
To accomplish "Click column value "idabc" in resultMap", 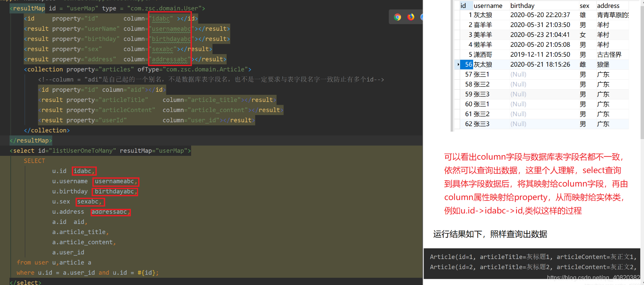I will click(x=161, y=18).
